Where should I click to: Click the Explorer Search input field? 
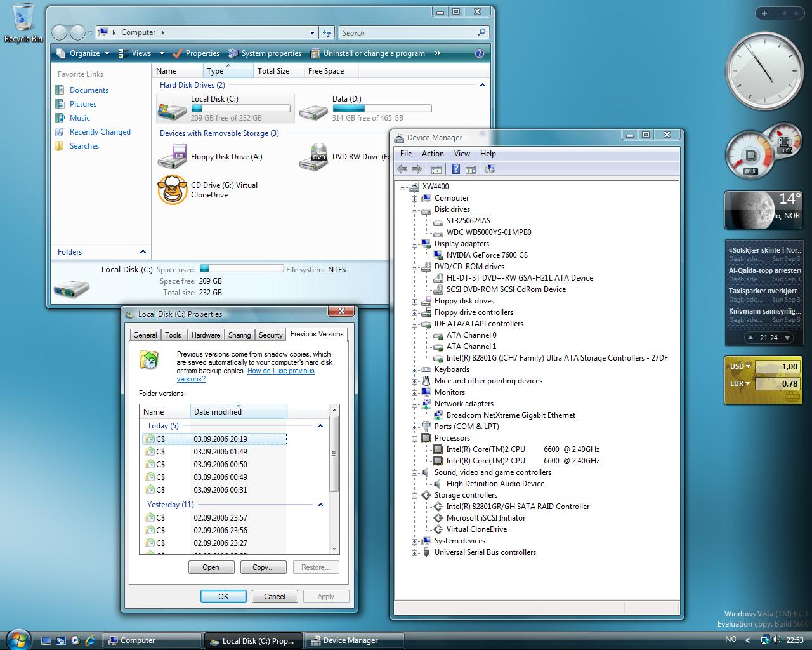pyautogui.click(x=408, y=32)
